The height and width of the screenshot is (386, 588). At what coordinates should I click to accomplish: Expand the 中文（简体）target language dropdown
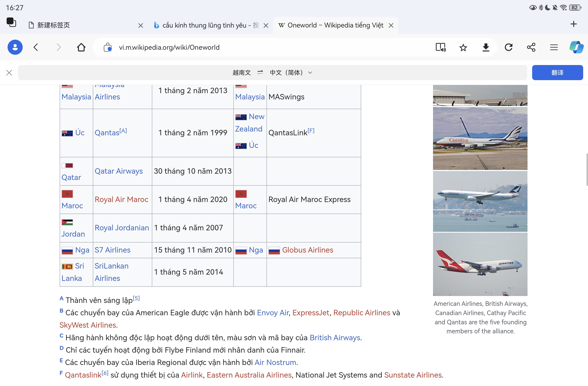coord(291,73)
